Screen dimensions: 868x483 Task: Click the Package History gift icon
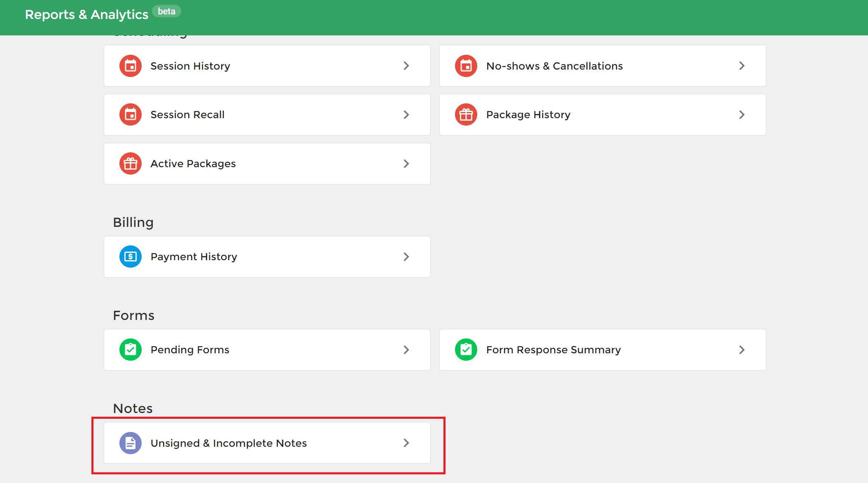coord(466,114)
